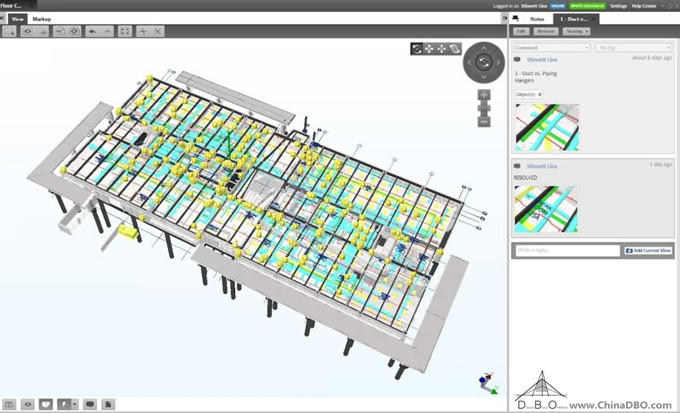Select the first pan arrows icon
The height and width of the screenshot is (413, 680).
pos(429,49)
